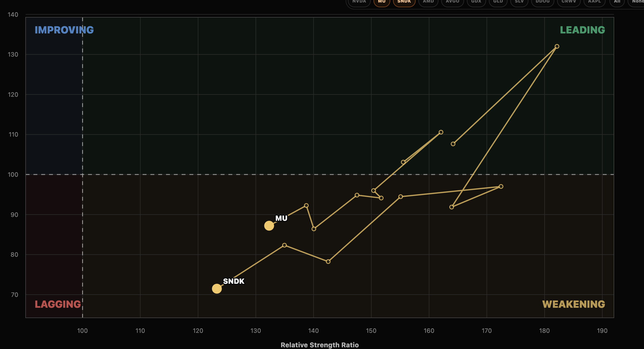644x349 pixels.
Task: Select the large MU current-position dot
Action: pos(269,226)
